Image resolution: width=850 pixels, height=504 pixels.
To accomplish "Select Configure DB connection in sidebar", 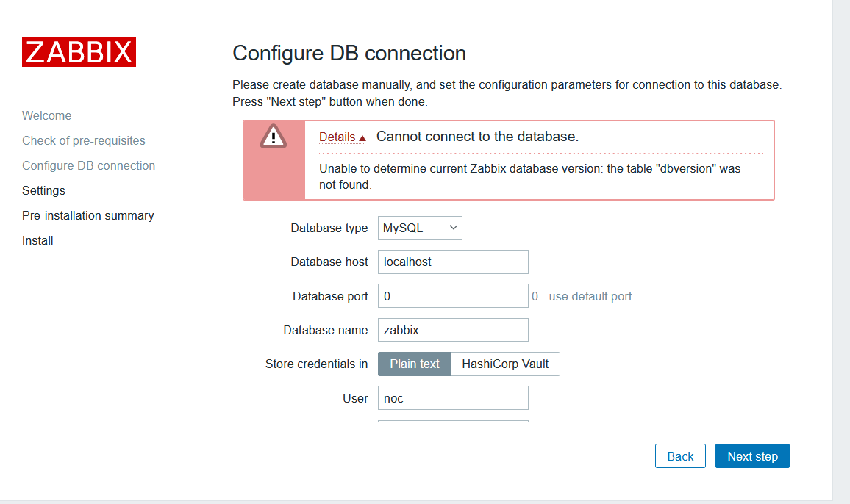I will 88,165.
